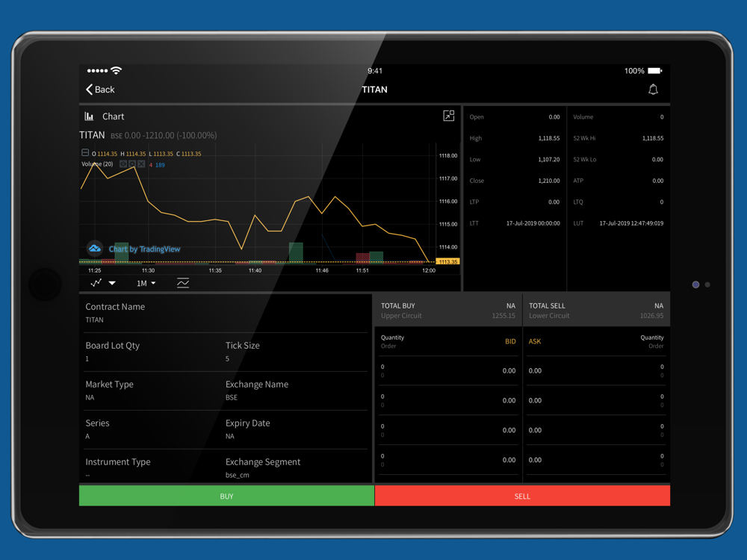Click the Upper Circuit value 1255.15

(503, 316)
